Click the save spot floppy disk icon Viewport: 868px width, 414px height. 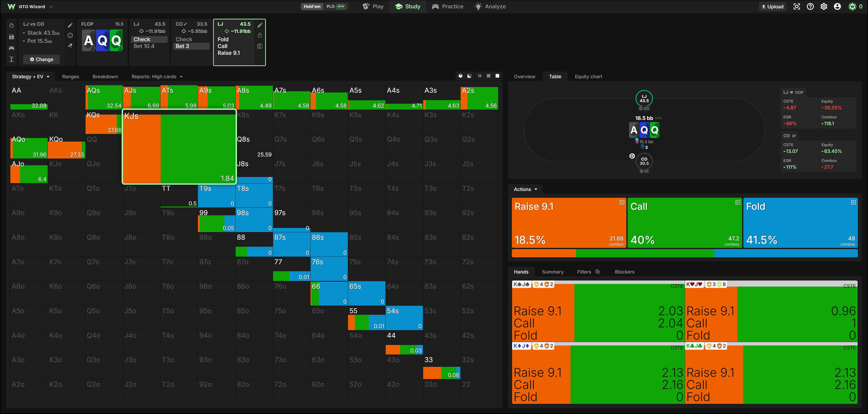(12, 37)
